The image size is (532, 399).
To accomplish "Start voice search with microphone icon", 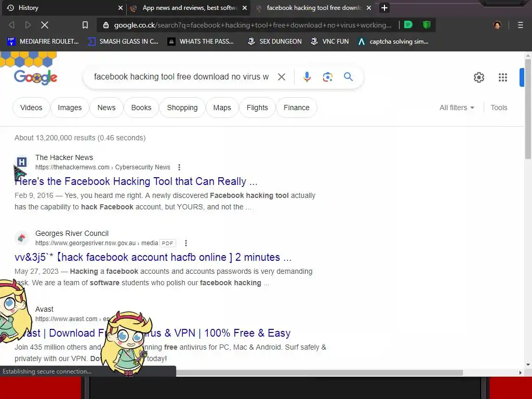I will [x=307, y=77].
